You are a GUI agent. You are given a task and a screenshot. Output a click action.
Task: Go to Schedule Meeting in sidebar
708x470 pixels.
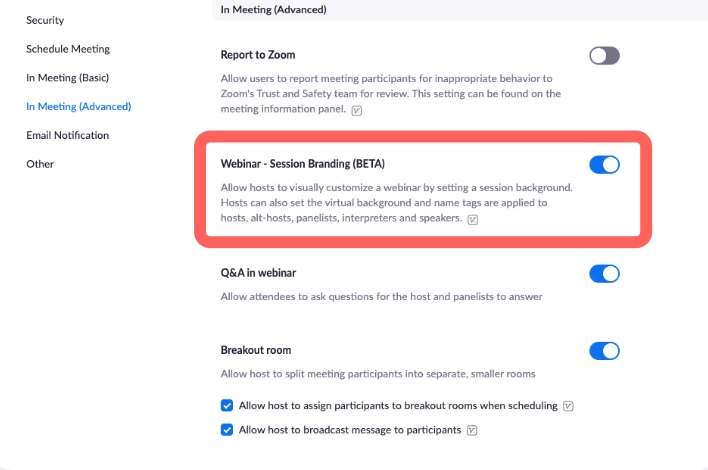68,49
